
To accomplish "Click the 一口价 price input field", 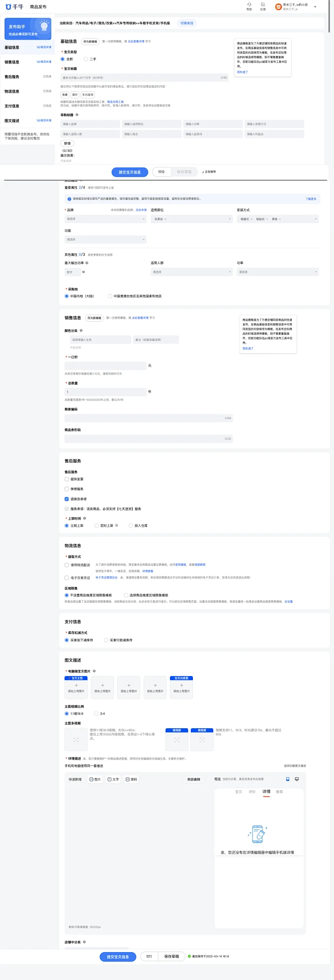I will 106,365.
